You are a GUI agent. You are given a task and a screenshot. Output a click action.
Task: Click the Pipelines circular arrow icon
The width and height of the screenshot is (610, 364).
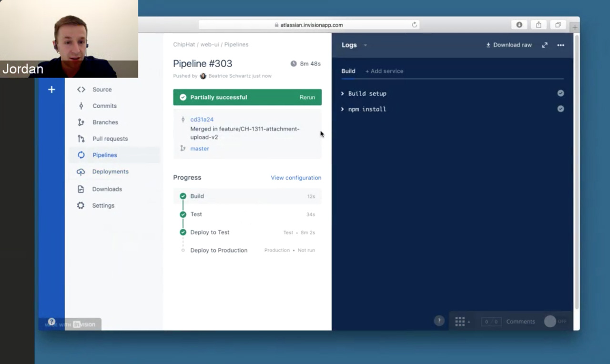81,155
